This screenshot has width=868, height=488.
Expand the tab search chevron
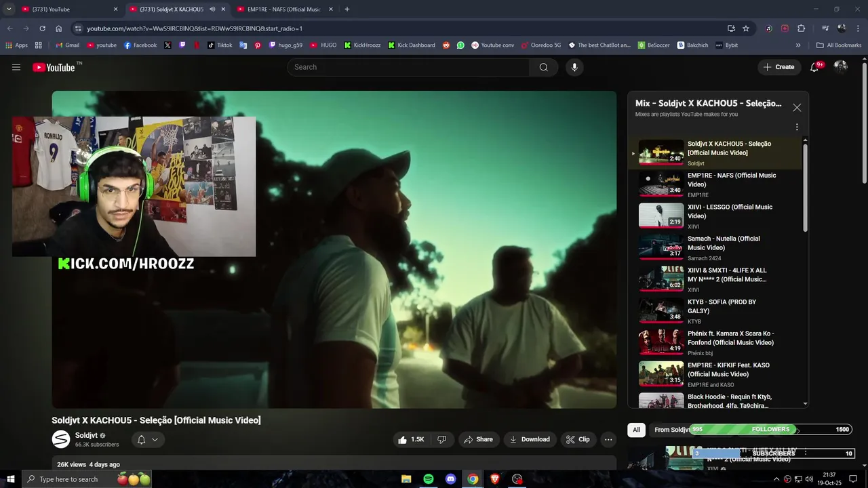(9, 9)
